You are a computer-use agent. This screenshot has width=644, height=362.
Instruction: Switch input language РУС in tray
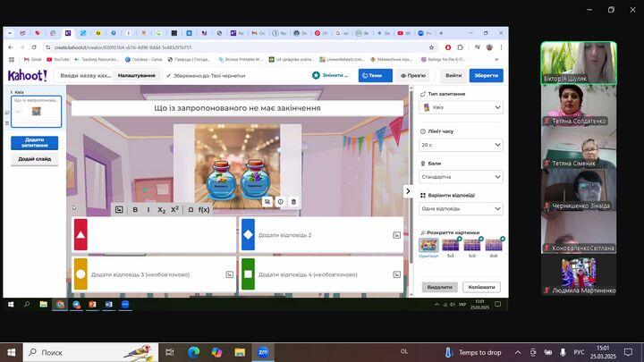[x=579, y=352]
